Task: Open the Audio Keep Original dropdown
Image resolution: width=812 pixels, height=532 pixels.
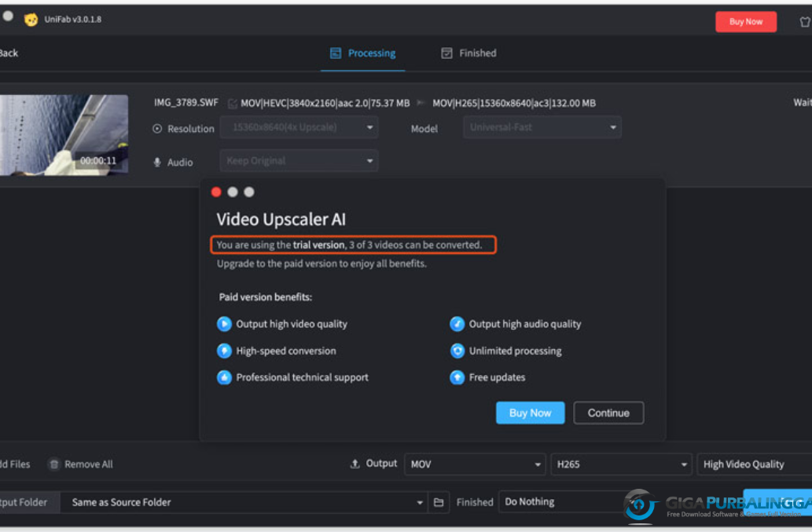Action: point(299,161)
